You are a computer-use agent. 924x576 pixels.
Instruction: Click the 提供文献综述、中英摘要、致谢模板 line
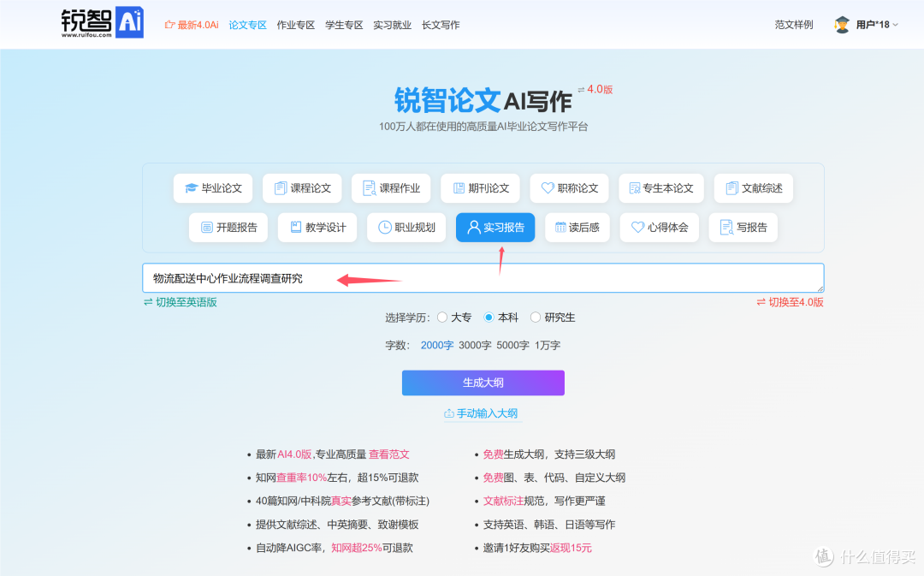point(337,525)
